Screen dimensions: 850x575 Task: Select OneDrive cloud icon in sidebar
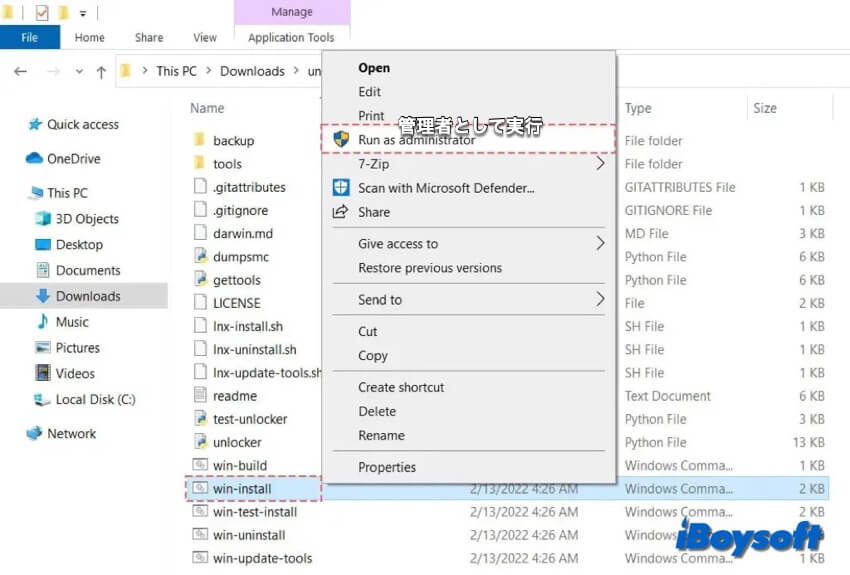tap(34, 158)
